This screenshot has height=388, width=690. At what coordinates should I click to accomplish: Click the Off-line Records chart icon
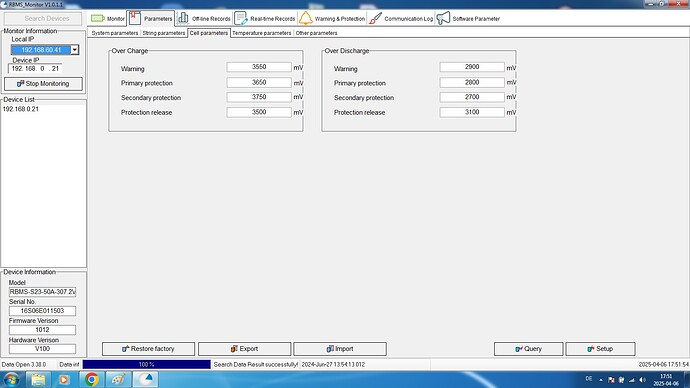183,18
